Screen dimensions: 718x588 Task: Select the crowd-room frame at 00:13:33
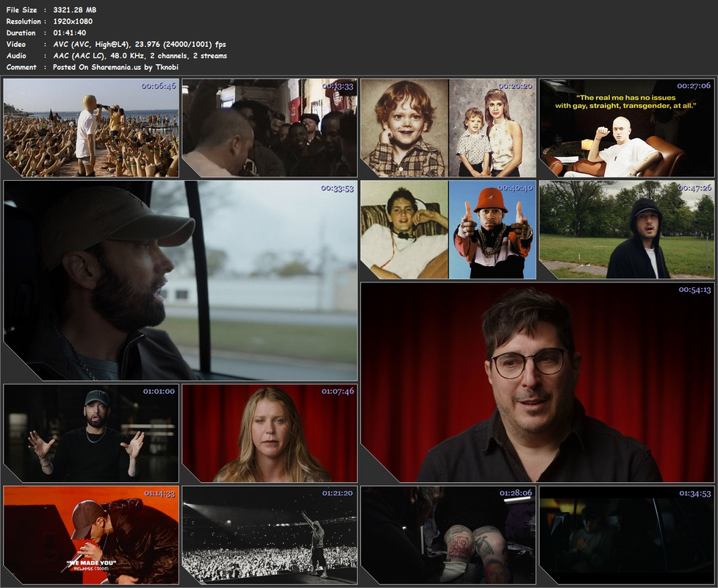click(270, 128)
